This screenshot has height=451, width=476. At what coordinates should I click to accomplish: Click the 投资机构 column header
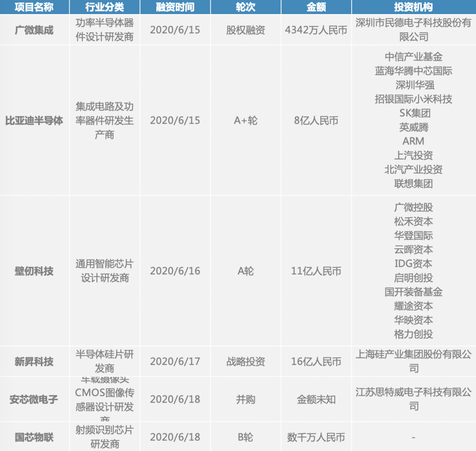pyautogui.click(x=414, y=7)
